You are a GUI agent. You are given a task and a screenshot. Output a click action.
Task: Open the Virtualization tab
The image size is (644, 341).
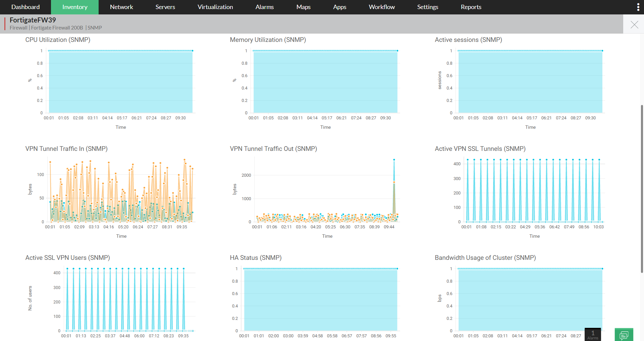[x=215, y=7]
